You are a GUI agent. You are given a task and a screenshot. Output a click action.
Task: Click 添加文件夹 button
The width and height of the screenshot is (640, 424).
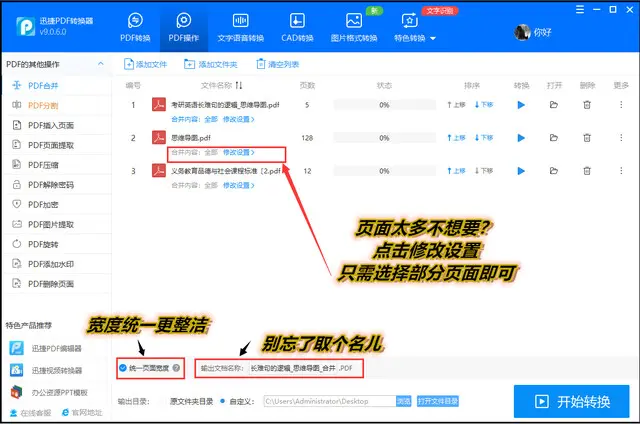pos(211,64)
